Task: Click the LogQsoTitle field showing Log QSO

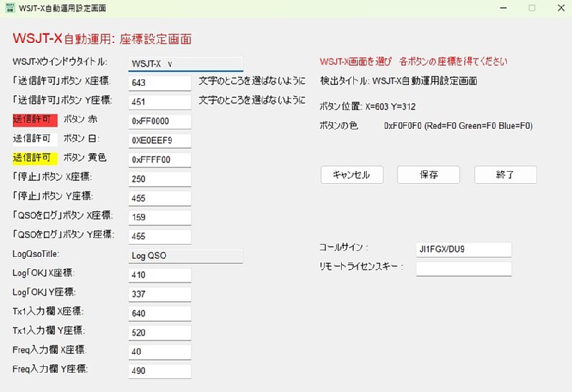Action: pyautogui.click(x=185, y=255)
